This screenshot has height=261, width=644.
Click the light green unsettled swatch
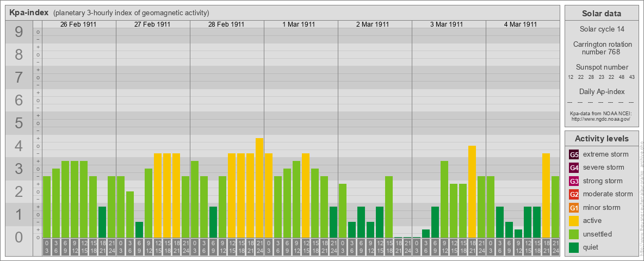(574, 234)
